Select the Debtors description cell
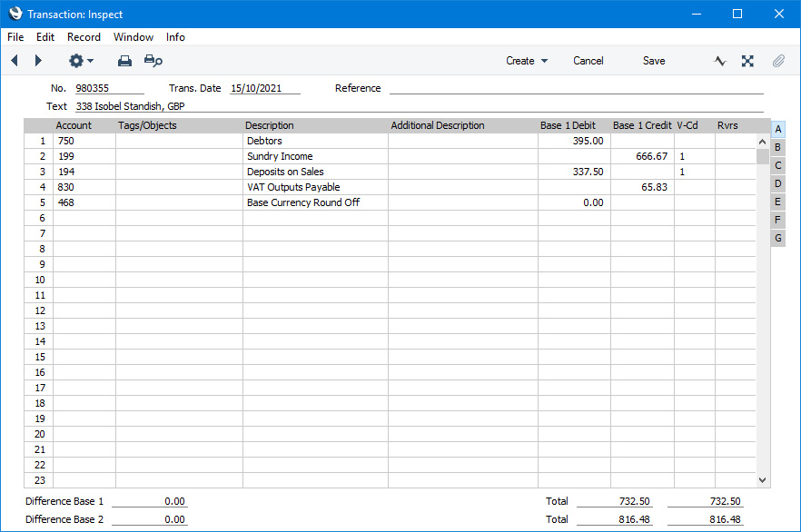 [315, 141]
